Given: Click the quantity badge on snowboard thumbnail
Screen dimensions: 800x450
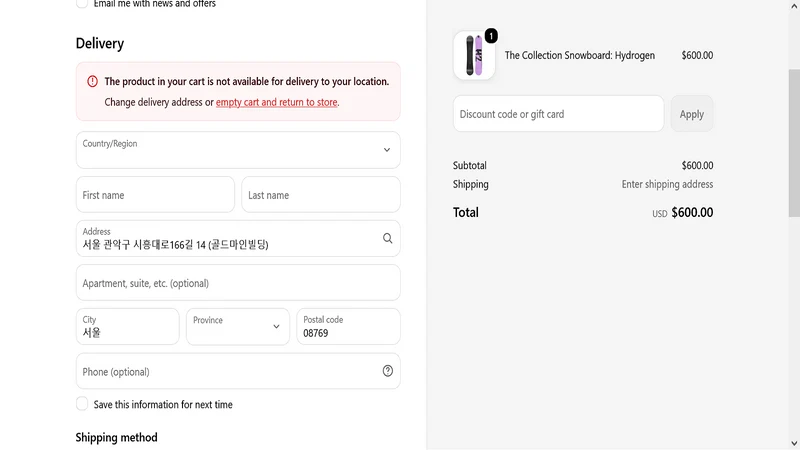Looking at the screenshot, I should pos(491,36).
